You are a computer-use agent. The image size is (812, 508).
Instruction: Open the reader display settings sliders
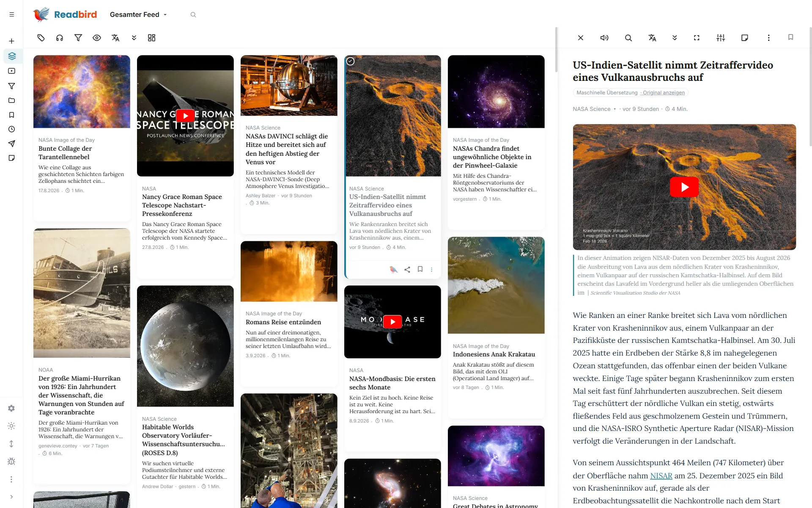(x=721, y=38)
